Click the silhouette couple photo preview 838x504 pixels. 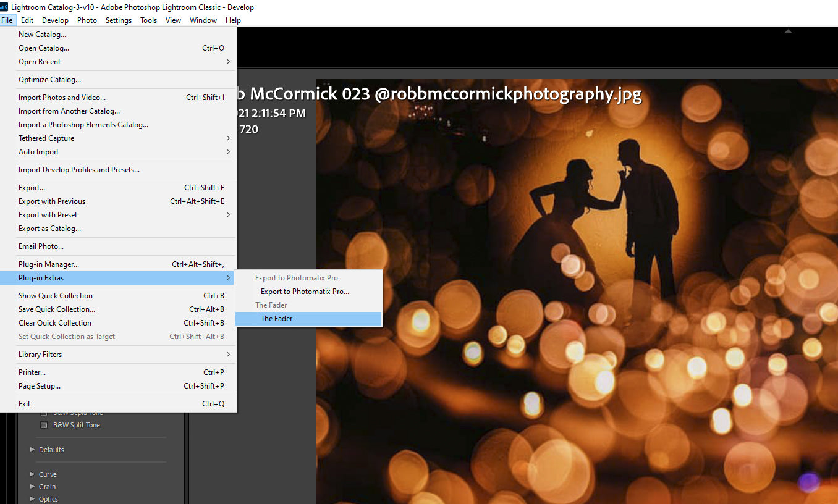(577, 292)
